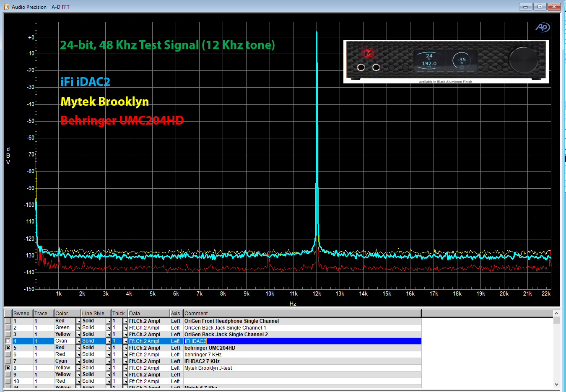Click the iFi iDAC2 graph label
The image size is (566, 392).
[85, 82]
